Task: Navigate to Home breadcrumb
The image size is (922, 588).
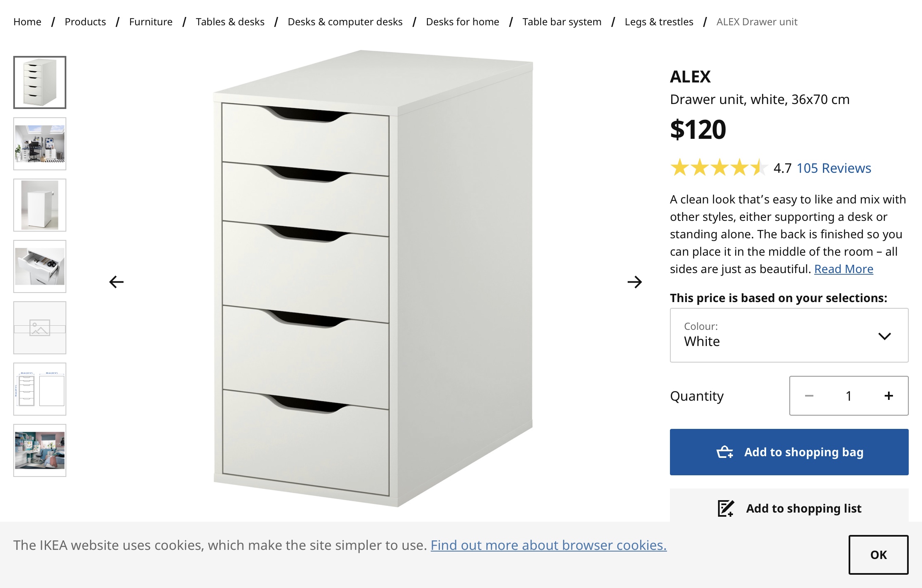Action: pos(27,22)
